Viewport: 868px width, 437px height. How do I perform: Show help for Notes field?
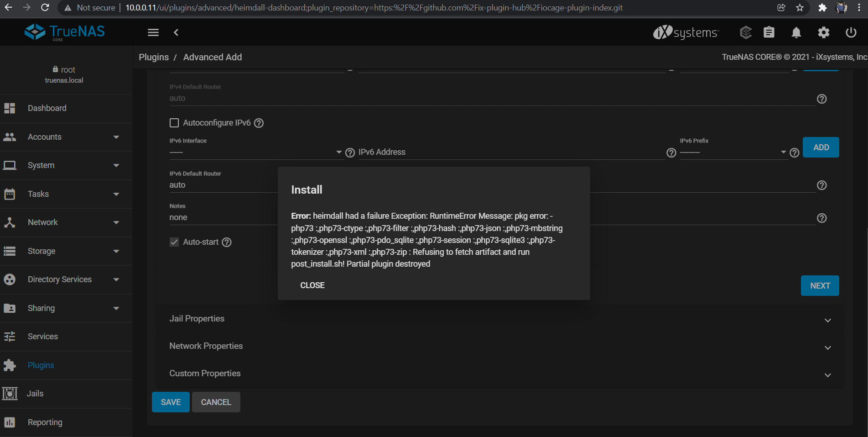[822, 218]
